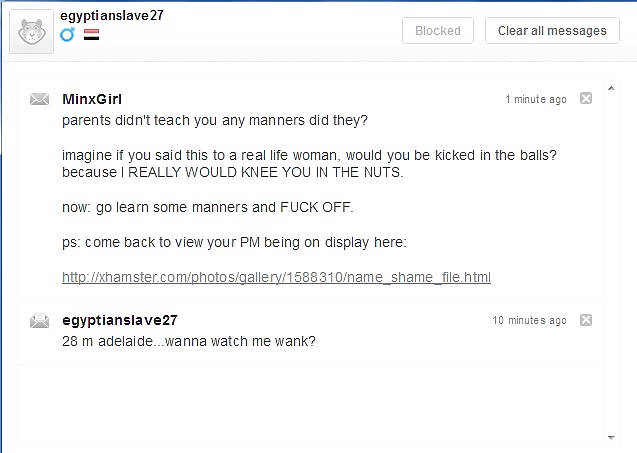This screenshot has height=453, width=637.
Task: Click the "parents didn't teach you" message text
Action: 215,120
